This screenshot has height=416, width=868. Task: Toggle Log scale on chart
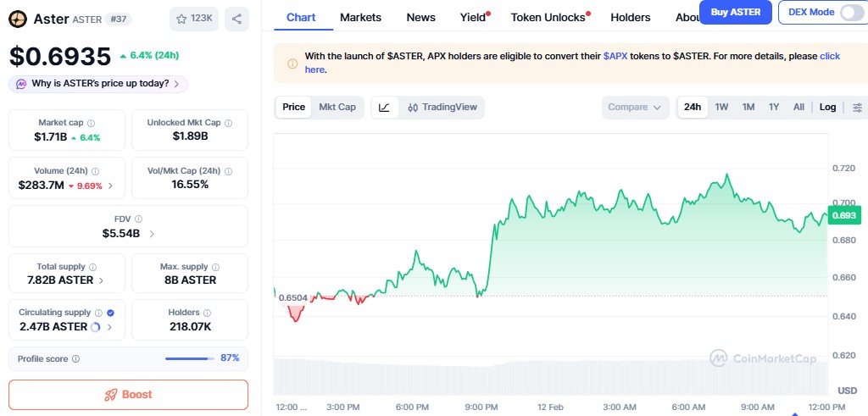(x=827, y=108)
